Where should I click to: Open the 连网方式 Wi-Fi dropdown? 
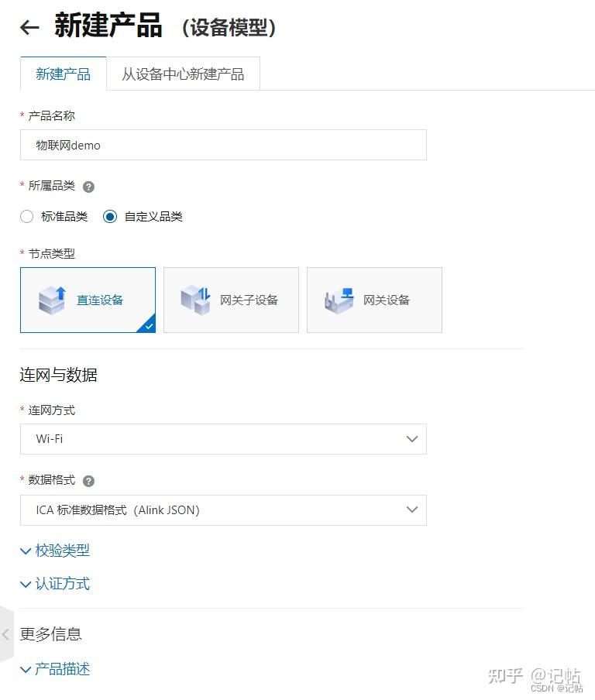coord(223,439)
